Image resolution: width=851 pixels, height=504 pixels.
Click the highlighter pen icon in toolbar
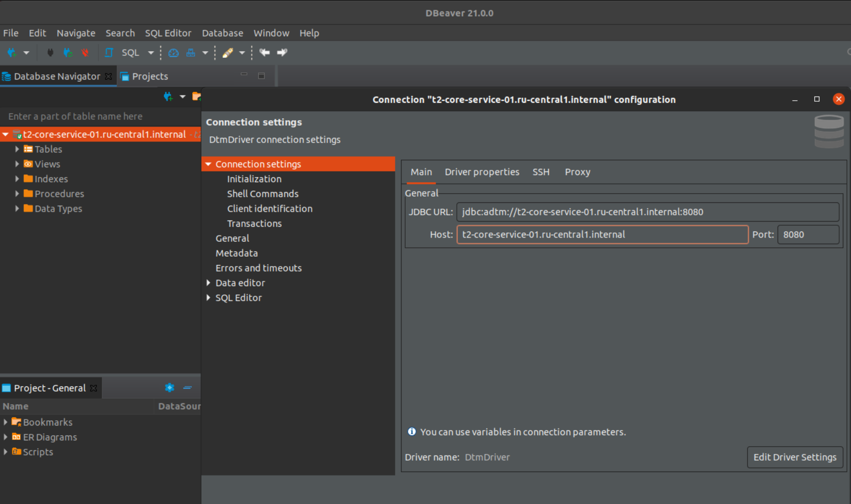(x=227, y=53)
